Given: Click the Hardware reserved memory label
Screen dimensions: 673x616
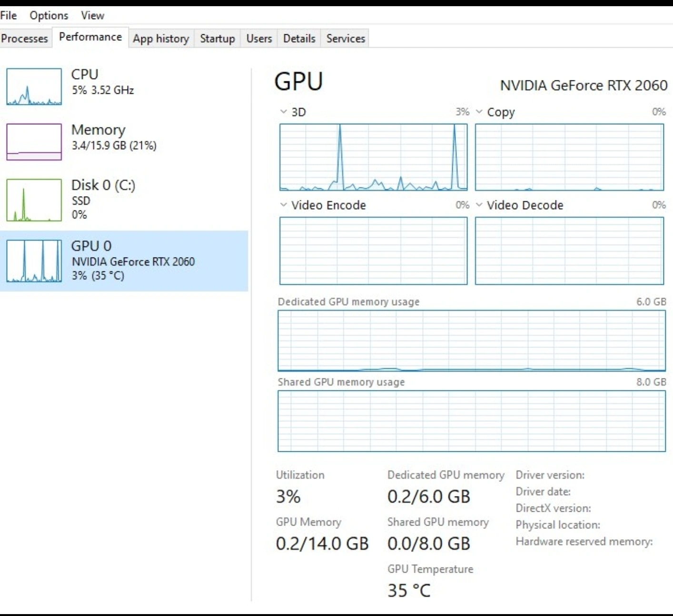Looking at the screenshot, I should [584, 542].
